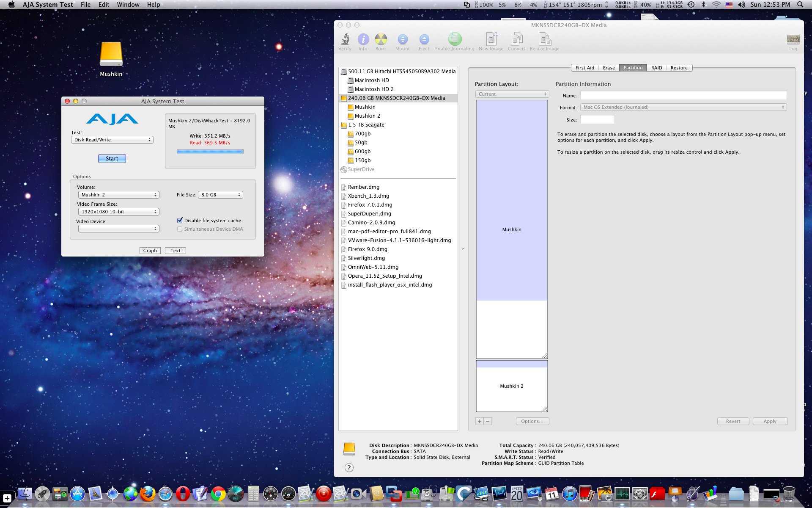The height and width of the screenshot is (508, 812).
Task: Open the Video Frame Size dropdown
Action: [118, 212]
